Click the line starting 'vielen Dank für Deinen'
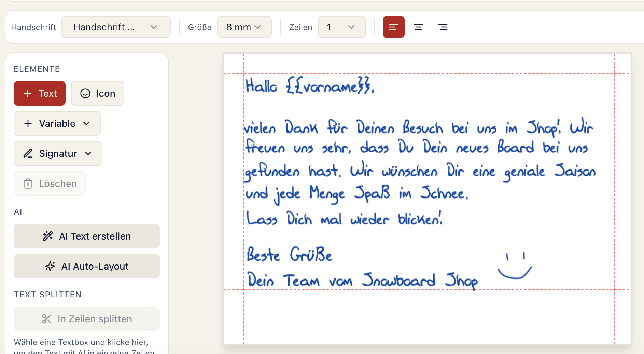Viewport: 644px width, 354px height. click(x=419, y=127)
